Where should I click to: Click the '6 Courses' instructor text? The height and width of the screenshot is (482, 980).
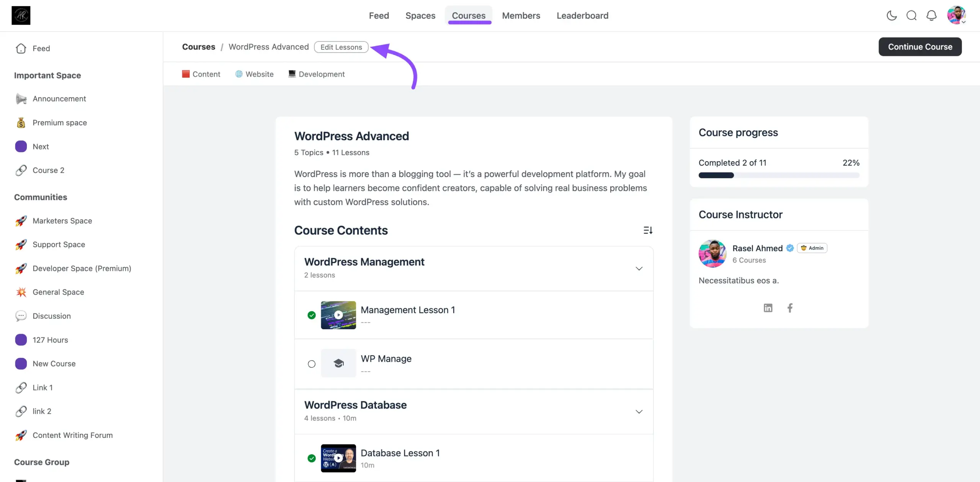[x=749, y=260]
